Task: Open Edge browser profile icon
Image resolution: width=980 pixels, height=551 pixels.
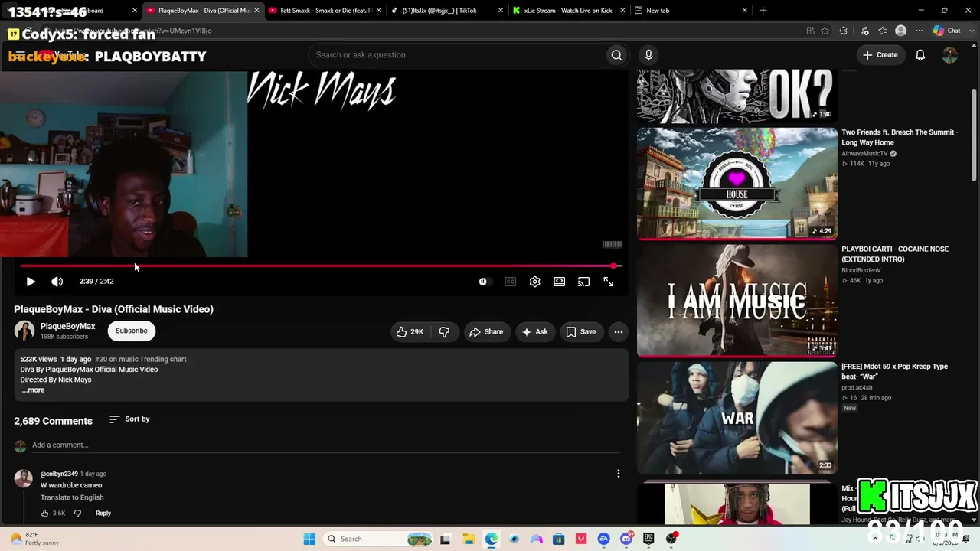Action: pos(901,31)
